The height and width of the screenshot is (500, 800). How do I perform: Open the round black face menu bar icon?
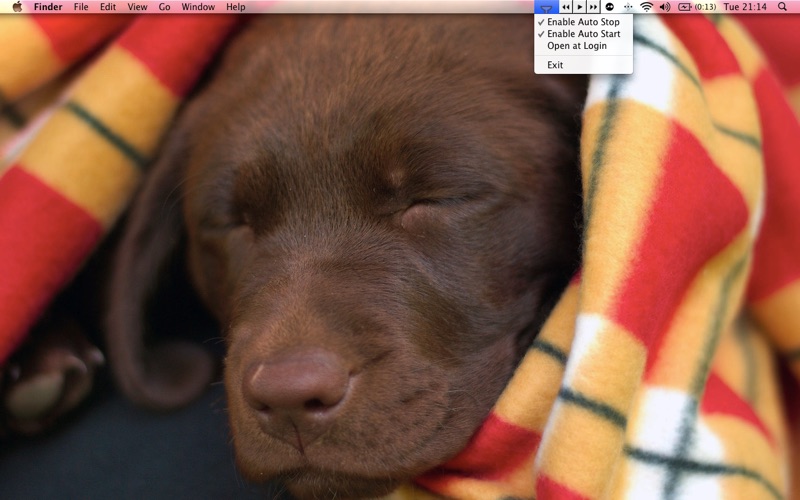[610, 7]
